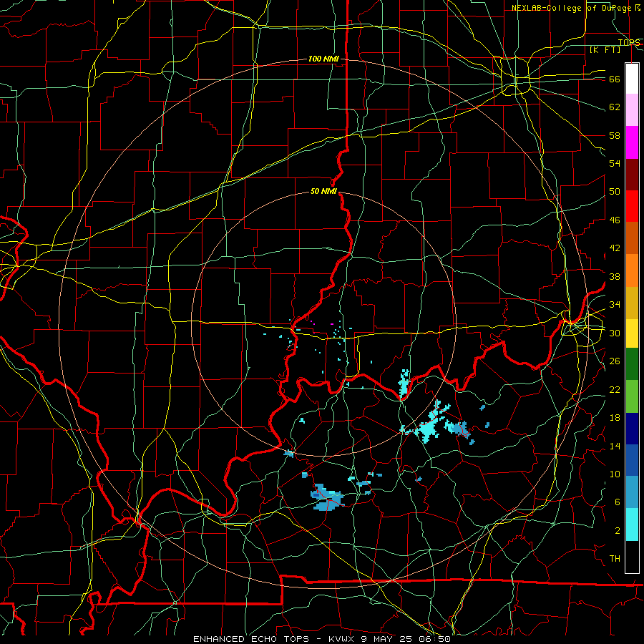Select the light orange legend swatch
Image resolution: width=644 pixels, height=644 pixels.
(x=632, y=270)
